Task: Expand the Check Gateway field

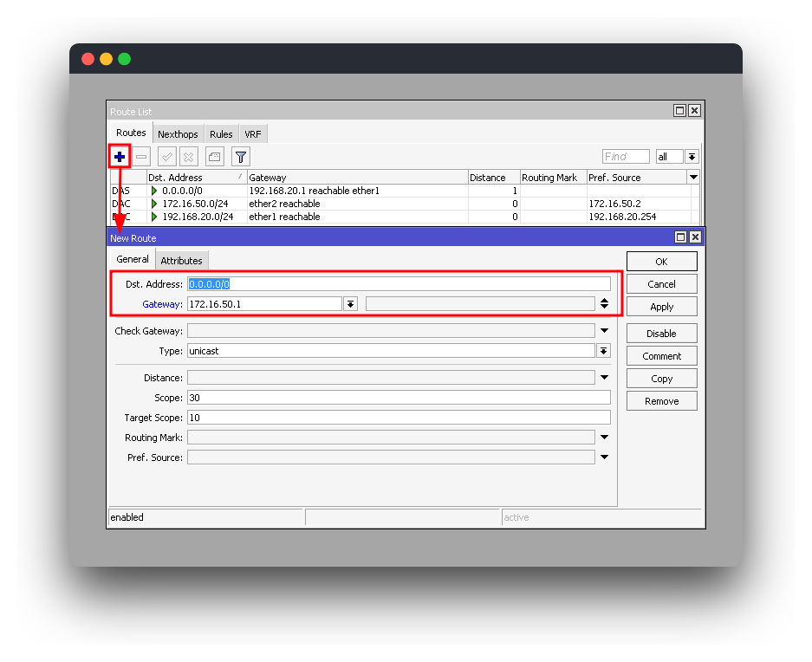Action: click(x=604, y=331)
